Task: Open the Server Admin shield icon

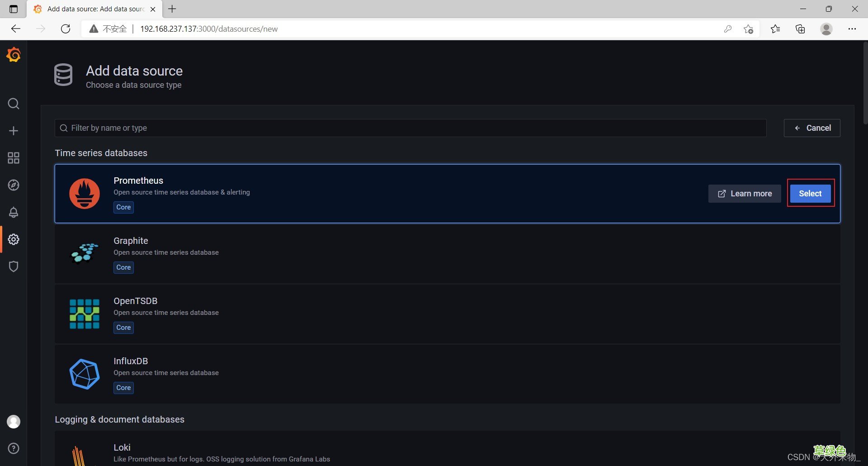Action: coord(14,266)
